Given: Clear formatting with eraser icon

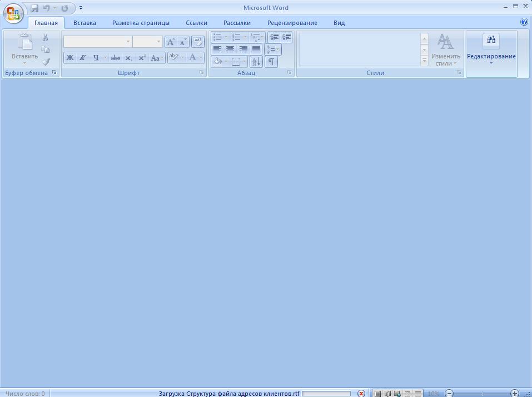Looking at the screenshot, I should (x=198, y=41).
